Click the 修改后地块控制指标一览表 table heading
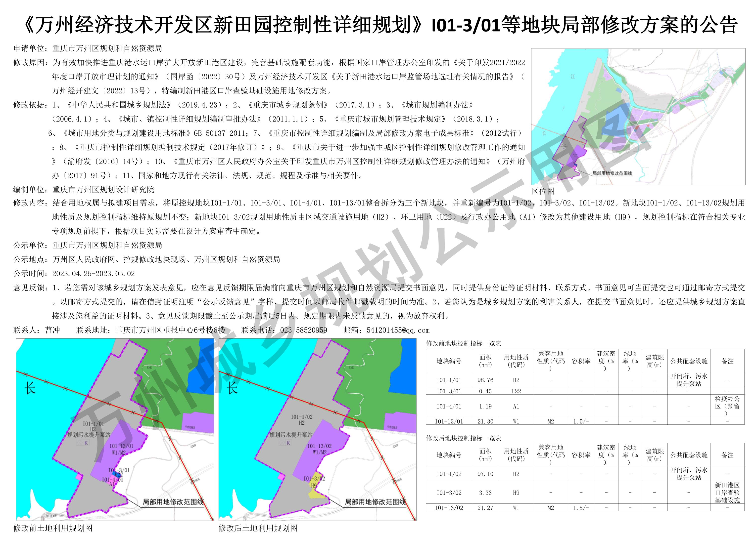Screen dimensions: 756x534 click(x=464, y=438)
